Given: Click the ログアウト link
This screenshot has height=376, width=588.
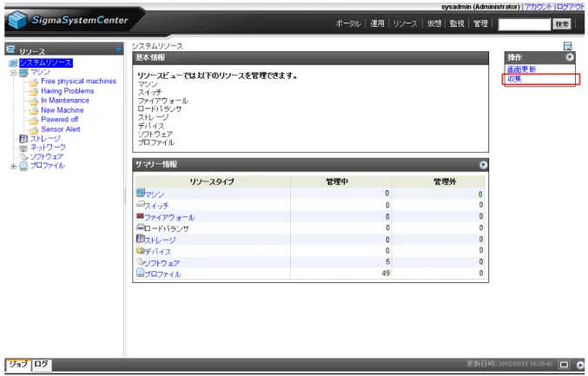Looking at the screenshot, I should (570, 7).
